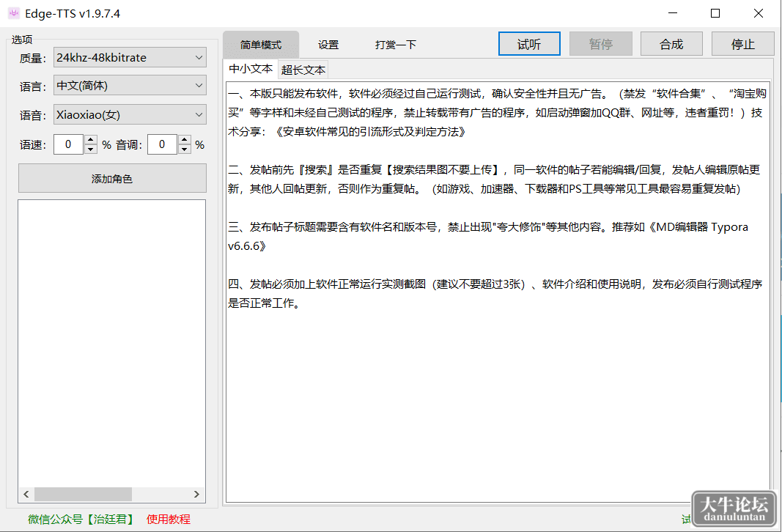Click the role list left scroll arrow
The image size is (782, 532).
[x=26, y=494]
